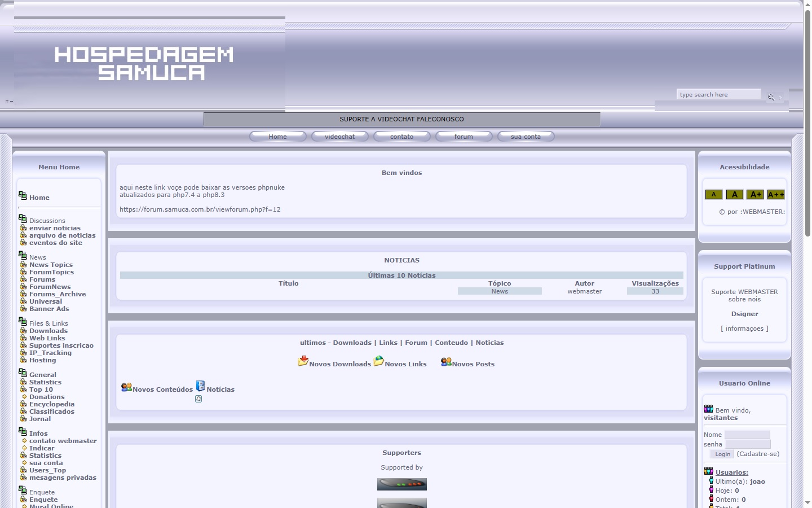Open the News Topics sidebar link
812x508 pixels.
(51, 265)
